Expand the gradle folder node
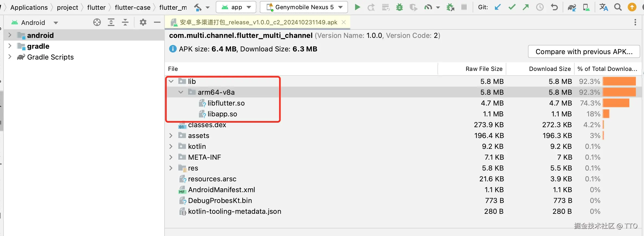The image size is (644, 236). point(10,46)
